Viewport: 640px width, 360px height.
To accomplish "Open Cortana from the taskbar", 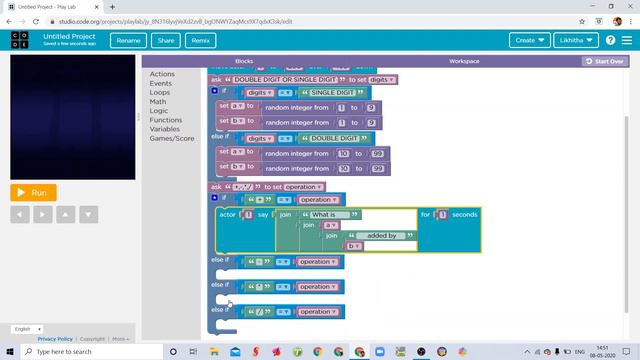I will click(x=173, y=351).
